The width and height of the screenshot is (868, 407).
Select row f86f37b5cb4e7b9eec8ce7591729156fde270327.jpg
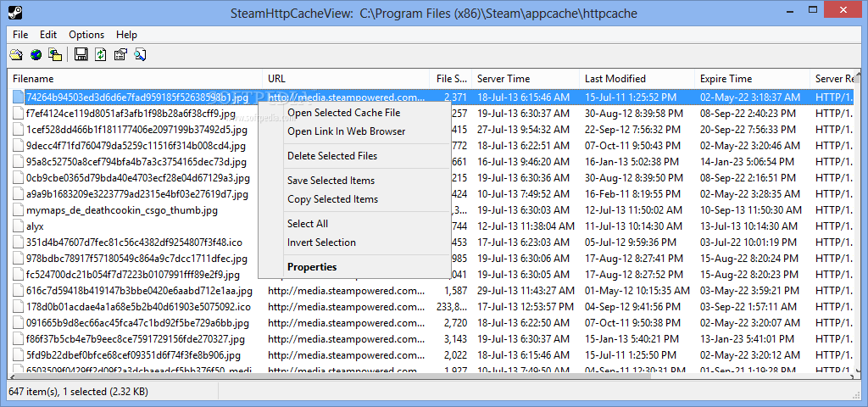[x=430, y=339]
